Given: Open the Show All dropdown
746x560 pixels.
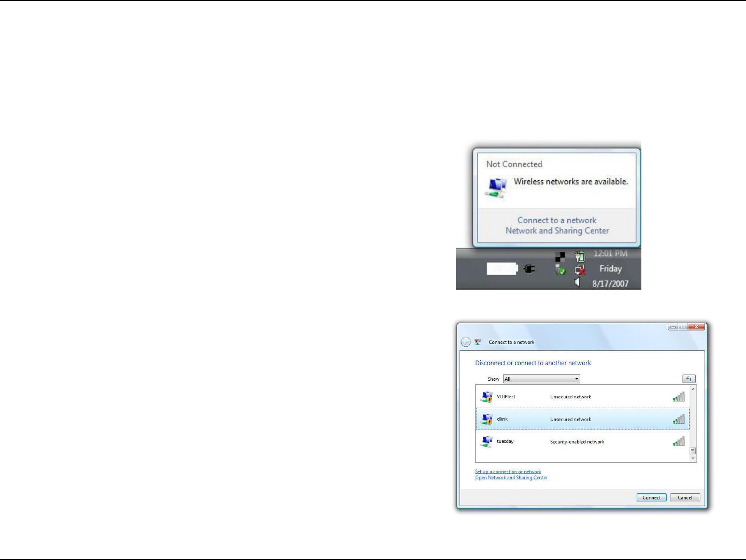Looking at the screenshot, I should coord(541,379).
